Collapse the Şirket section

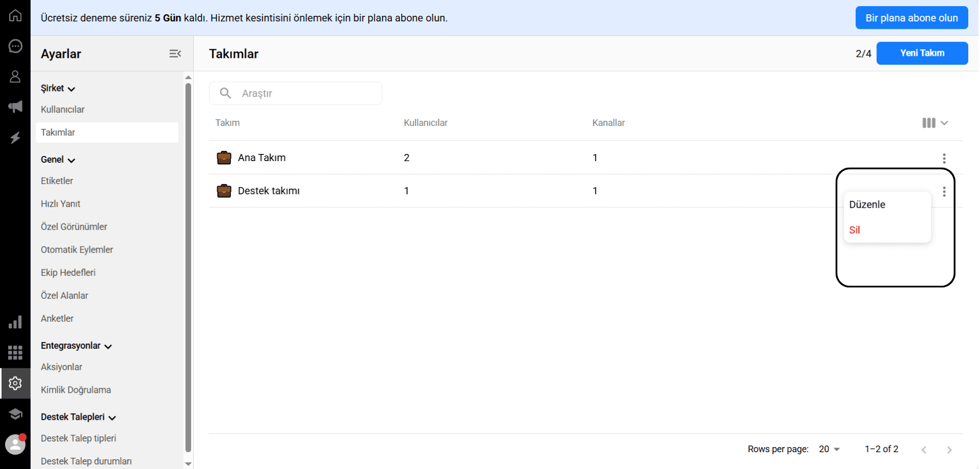point(58,88)
